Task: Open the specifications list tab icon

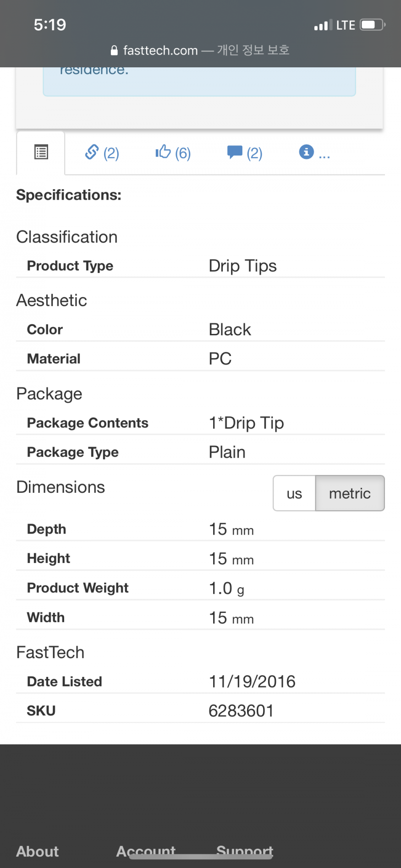Action: pos(41,152)
